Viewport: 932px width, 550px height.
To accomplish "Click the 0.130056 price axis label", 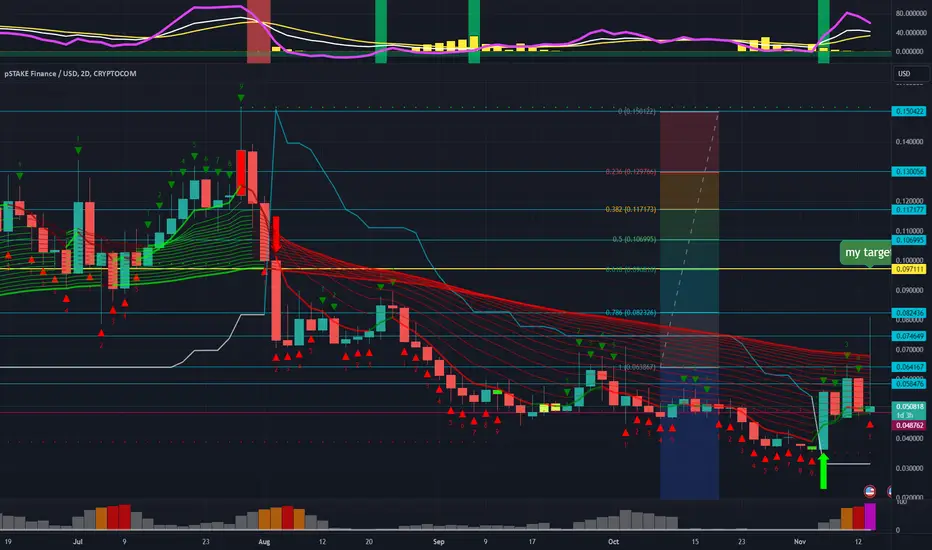I will point(908,171).
